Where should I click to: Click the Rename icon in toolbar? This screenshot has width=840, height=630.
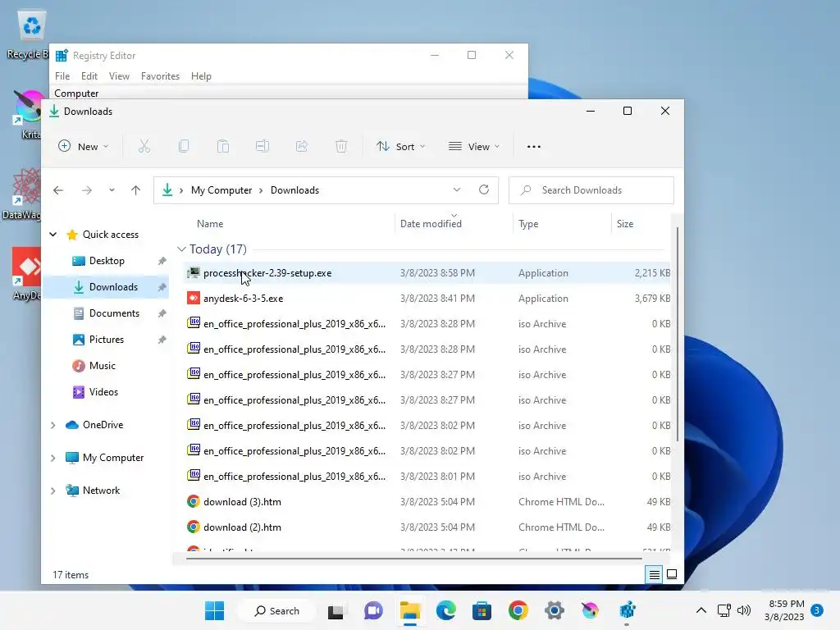pyautogui.click(x=262, y=146)
